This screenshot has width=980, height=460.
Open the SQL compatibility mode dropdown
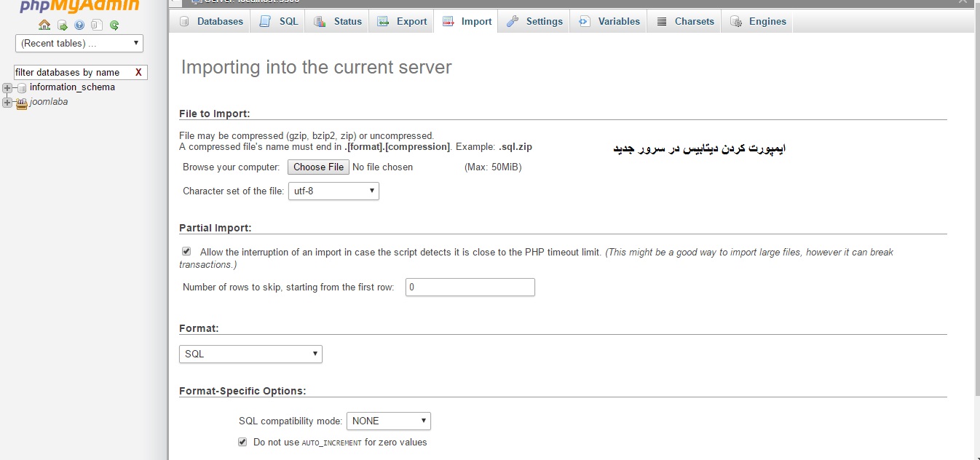389,421
